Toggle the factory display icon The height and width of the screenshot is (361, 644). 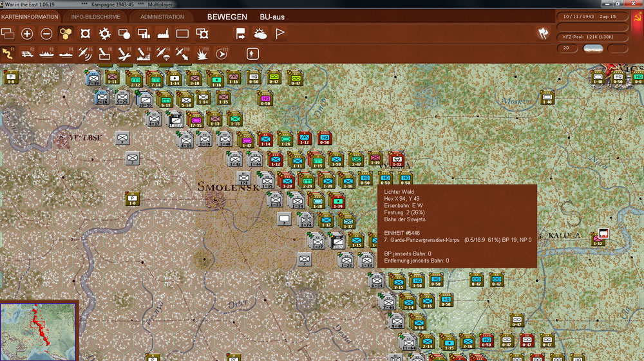(x=163, y=33)
